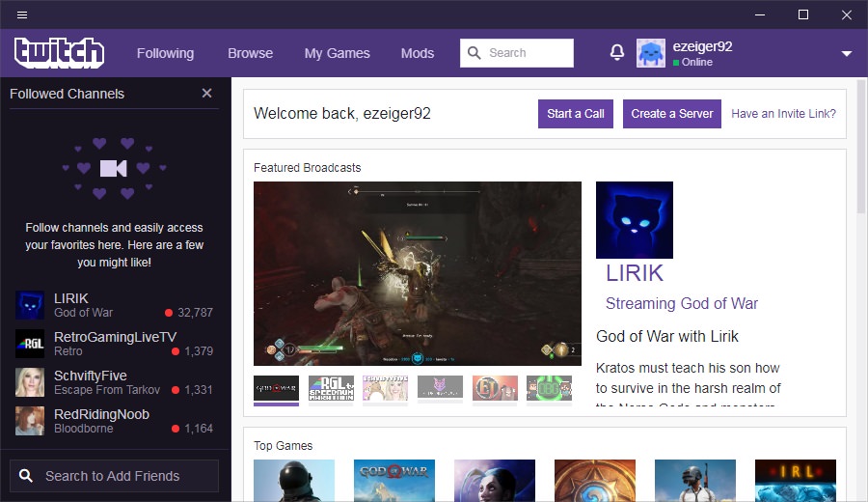The height and width of the screenshot is (502, 868).
Task: Click the large LIRIK cat profile image
Action: pos(635,220)
